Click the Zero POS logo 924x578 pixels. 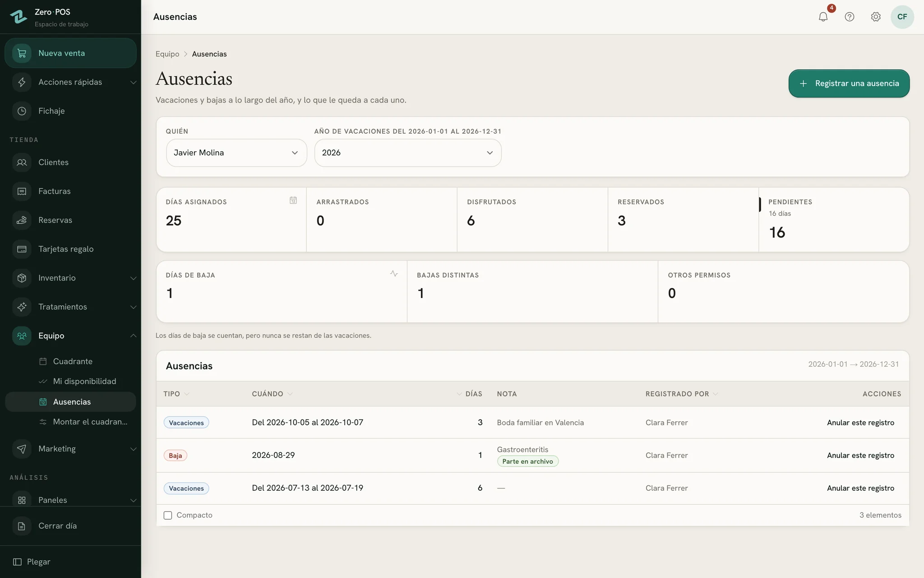(18, 17)
